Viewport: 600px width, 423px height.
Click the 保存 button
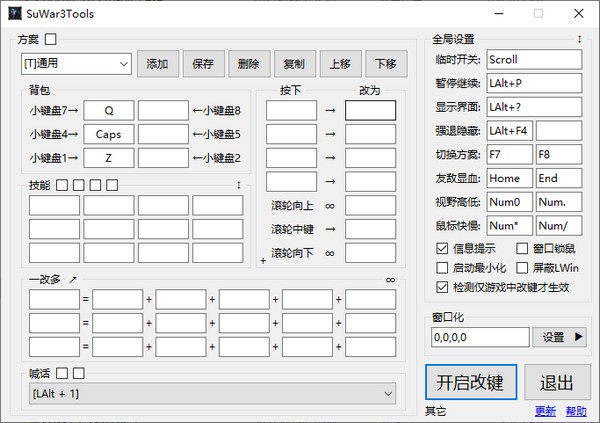pos(203,64)
